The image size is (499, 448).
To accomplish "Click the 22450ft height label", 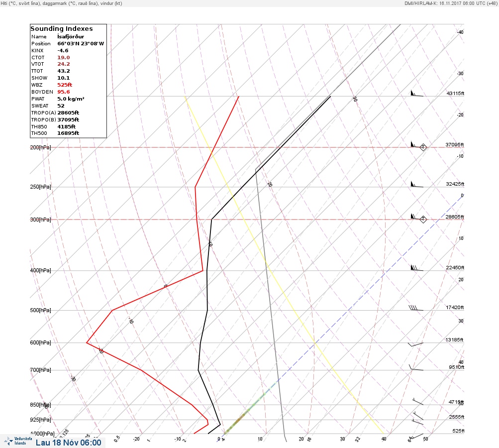I will (455, 267).
